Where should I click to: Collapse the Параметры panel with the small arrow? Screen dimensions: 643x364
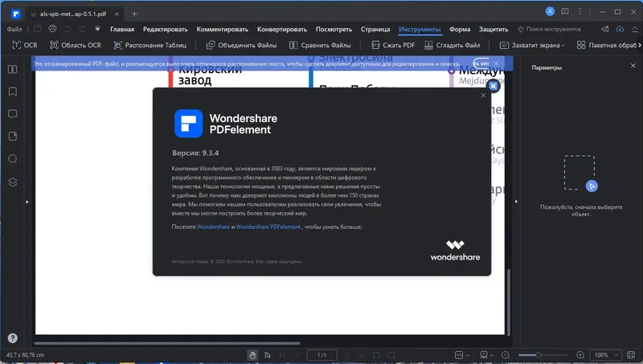tap(516, 202)
